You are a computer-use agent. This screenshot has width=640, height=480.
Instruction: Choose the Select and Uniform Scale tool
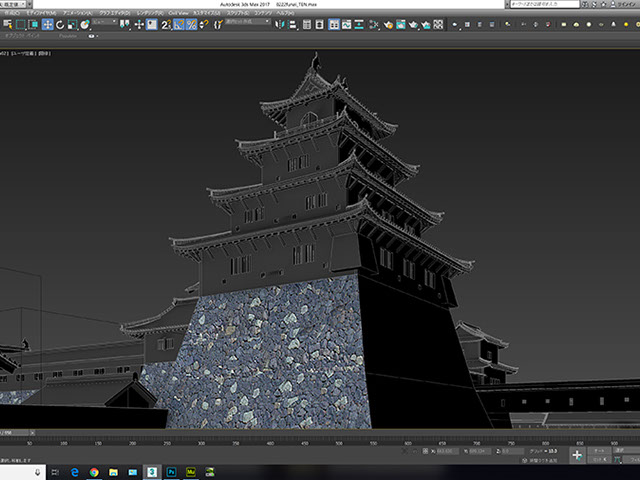pyautogui.click(x=73, y=24)
